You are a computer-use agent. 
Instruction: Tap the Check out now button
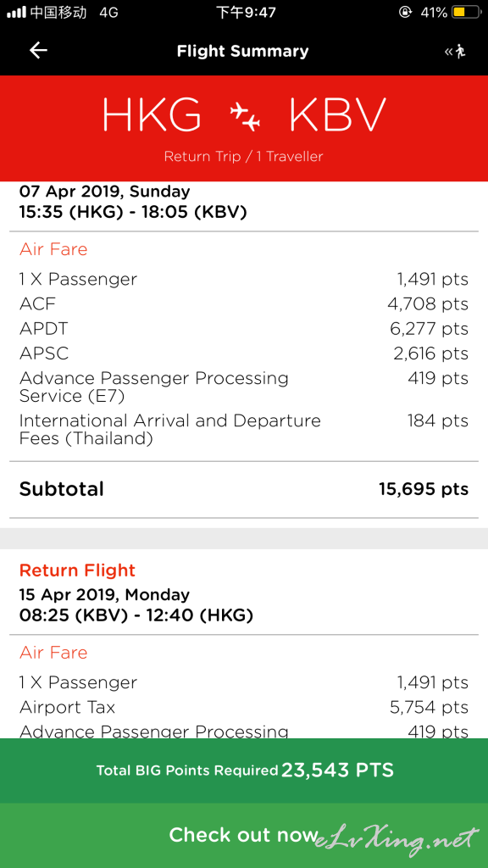click(x=244, y=835)
